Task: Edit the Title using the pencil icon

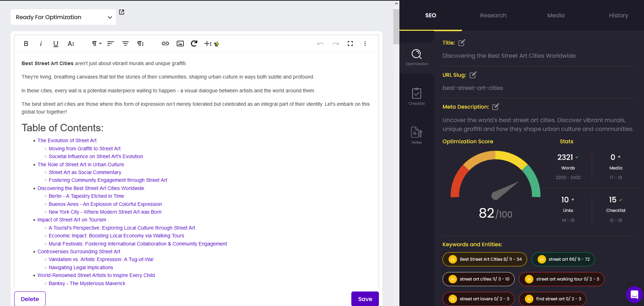Action: pyautogui.click(x=462, y=43)
